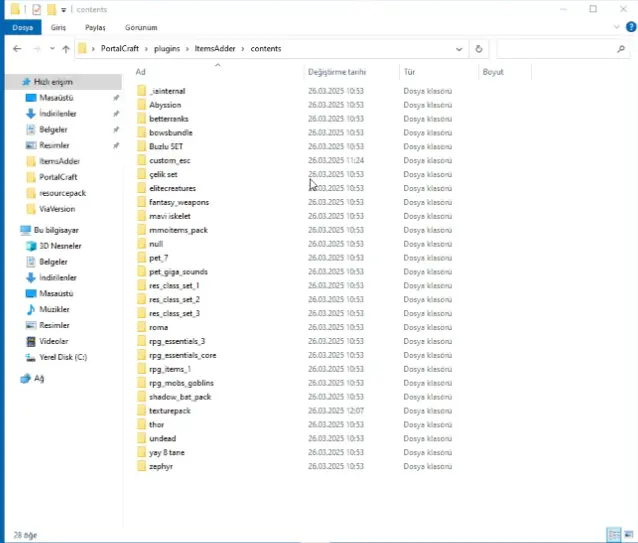Select the betterranks folder icon
This screenshot has width=638, height=543.
click(141, 118)
